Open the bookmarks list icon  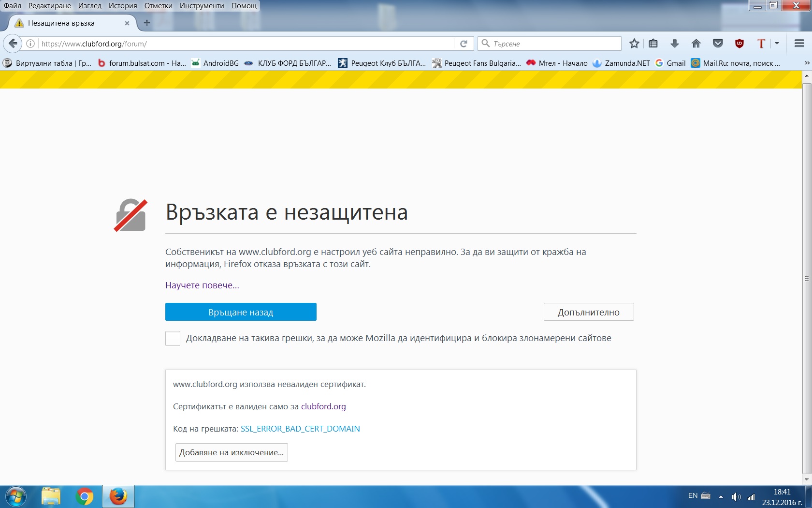[x=653, y=44]
